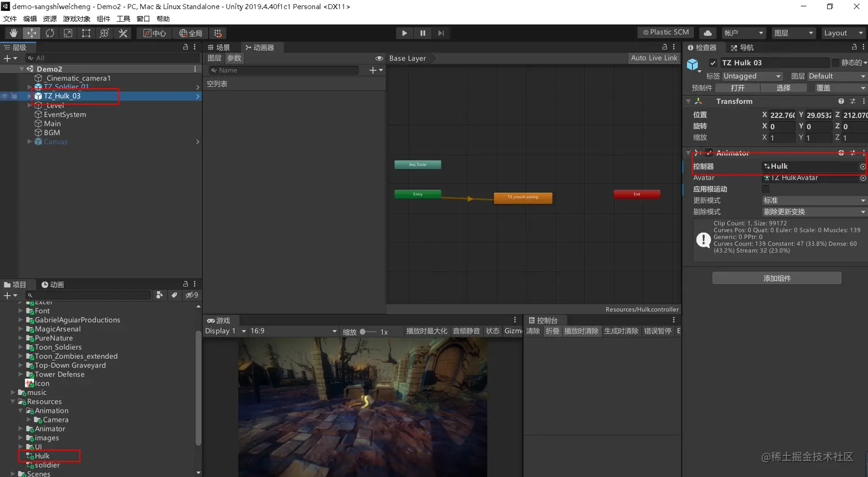The image size is (868, 477).
Task: Click prefab Open button
Action: [x=738, y=88]
